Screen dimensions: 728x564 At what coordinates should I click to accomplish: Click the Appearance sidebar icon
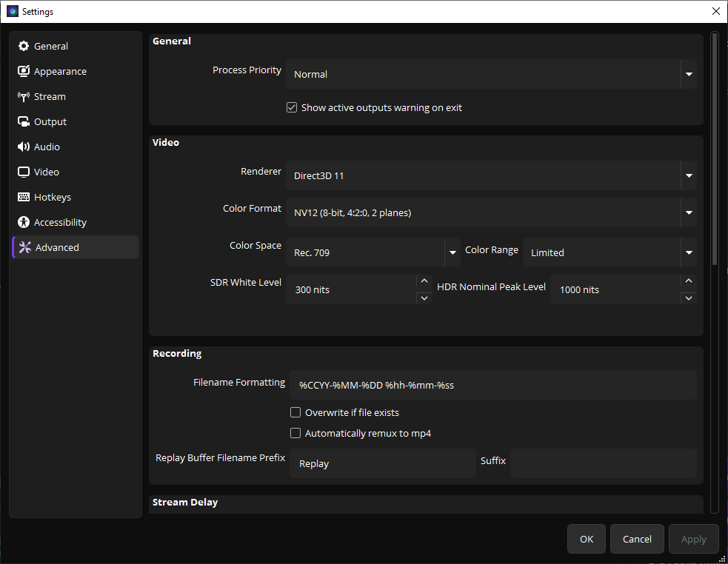24,71
